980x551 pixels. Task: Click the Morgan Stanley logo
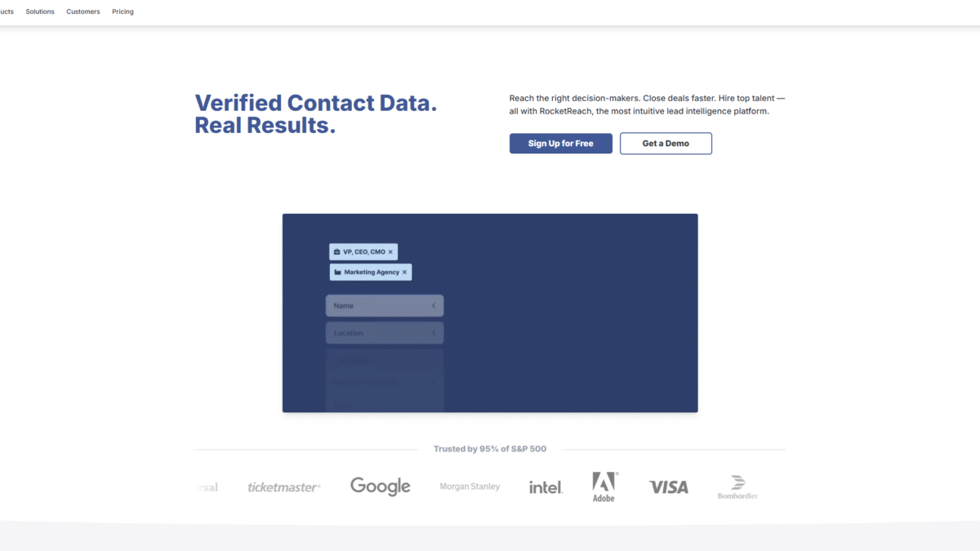click(x=470, y=487)
